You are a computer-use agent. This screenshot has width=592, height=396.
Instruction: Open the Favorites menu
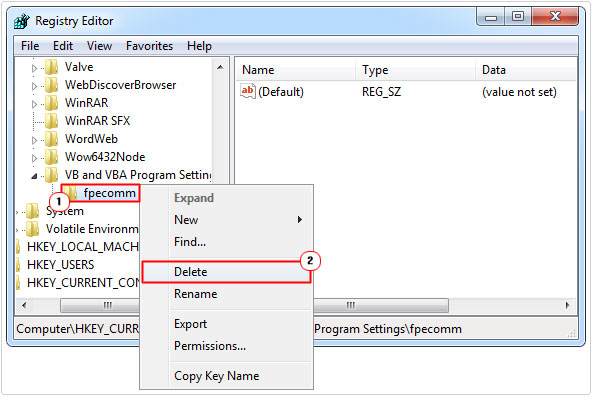pyautogui.click(x=149, y=46)
